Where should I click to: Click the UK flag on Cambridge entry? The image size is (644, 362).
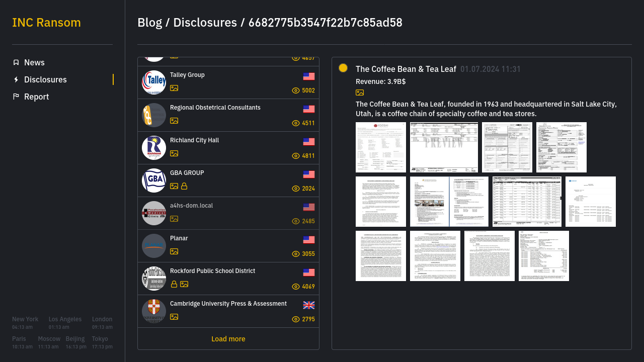point(309,305)
